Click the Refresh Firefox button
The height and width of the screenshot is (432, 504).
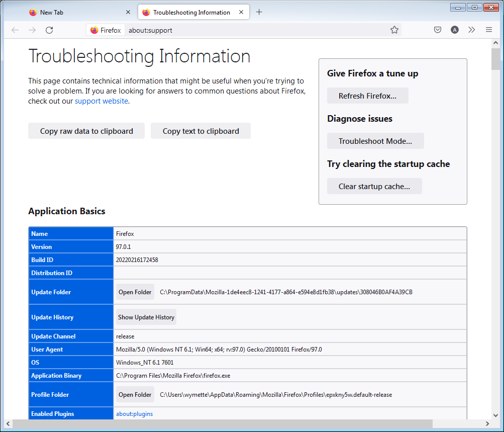tap(367, 96)
